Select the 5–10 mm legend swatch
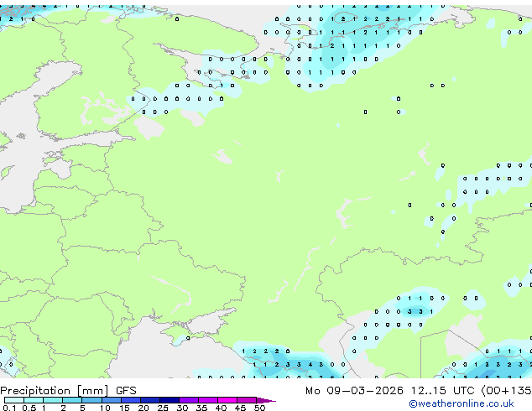Viewport: 532px width, 411px height. (91, 400)
